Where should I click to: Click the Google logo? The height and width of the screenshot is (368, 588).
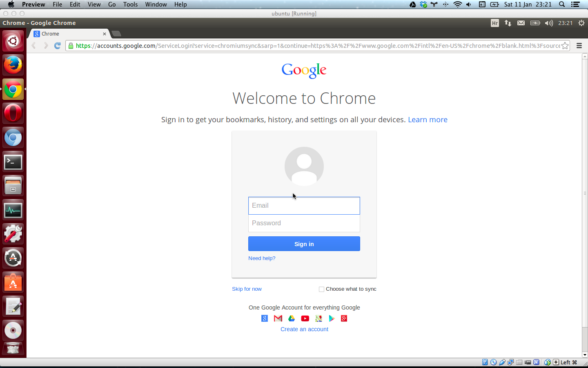tap(304, 70)
